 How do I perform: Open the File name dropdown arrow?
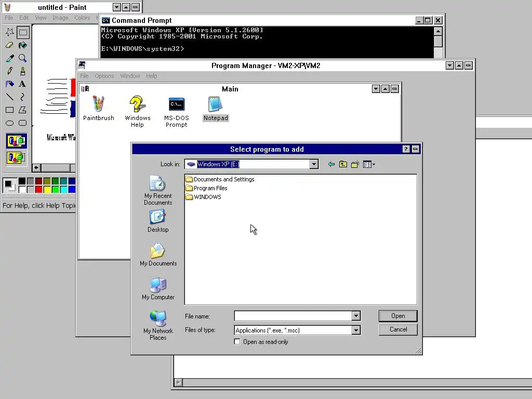tap(355, 316)
